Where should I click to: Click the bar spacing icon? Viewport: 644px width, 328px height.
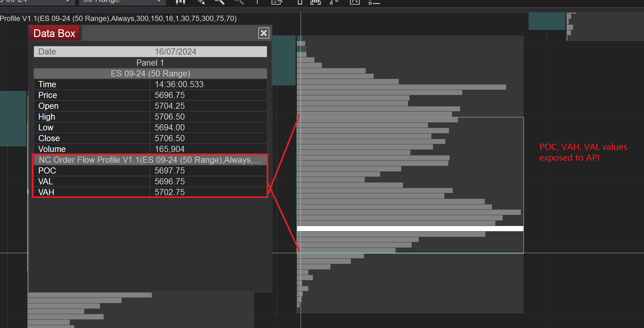point(299,2)
